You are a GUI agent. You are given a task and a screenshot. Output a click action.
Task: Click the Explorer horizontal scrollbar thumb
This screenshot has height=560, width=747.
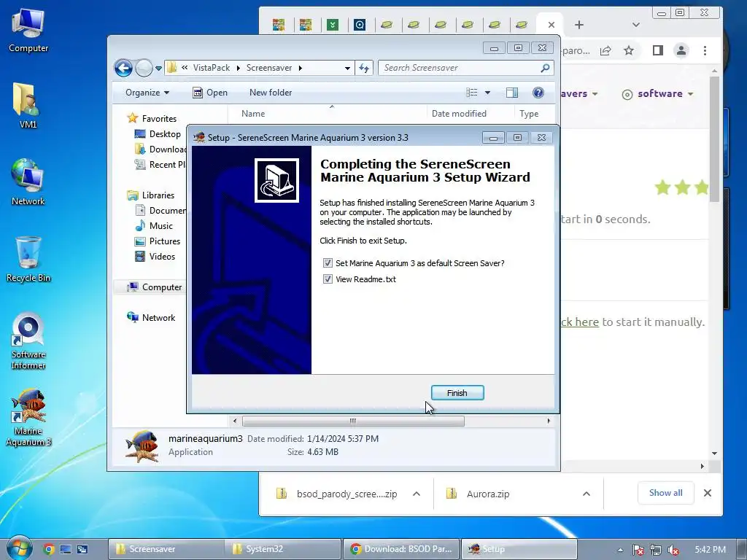(x=353, y=421)
